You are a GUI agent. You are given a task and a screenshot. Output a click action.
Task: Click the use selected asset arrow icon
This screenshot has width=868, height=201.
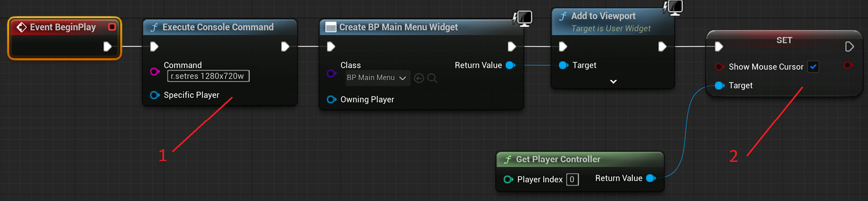(419, 78)
